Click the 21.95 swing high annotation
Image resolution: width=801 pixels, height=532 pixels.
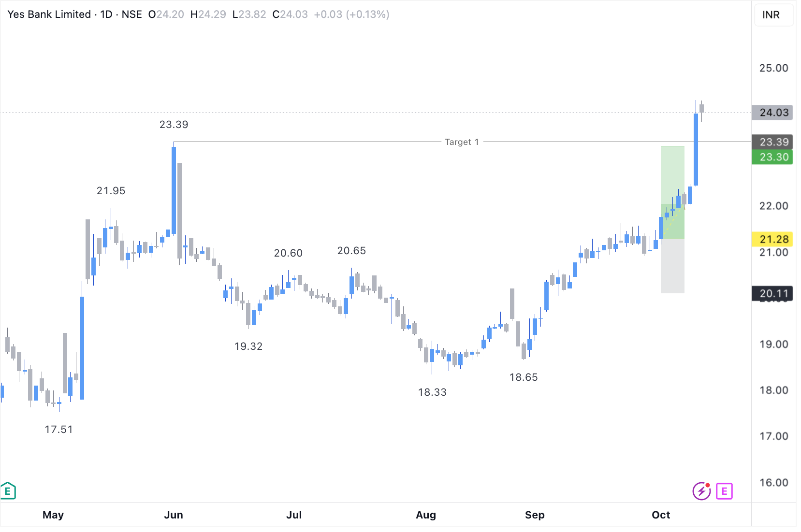[x=111, y=191]
